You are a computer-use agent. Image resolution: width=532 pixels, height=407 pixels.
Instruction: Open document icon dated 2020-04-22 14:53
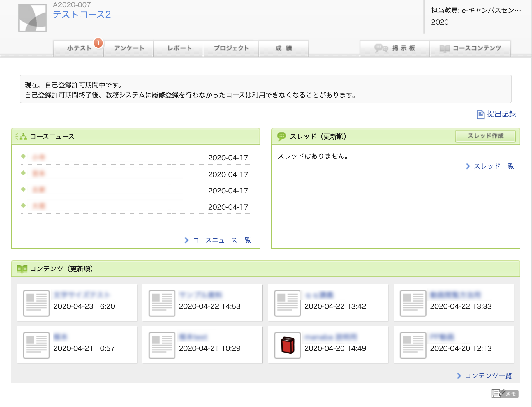(x=162, y=303)
